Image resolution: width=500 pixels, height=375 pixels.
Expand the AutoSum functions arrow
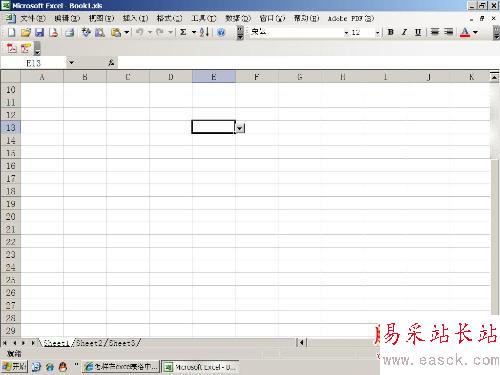point(194,32)
